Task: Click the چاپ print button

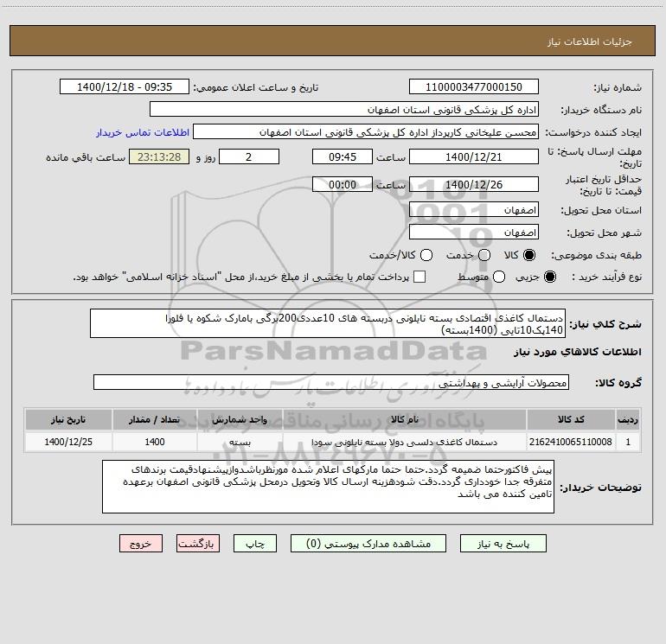Action: (255, 544)
